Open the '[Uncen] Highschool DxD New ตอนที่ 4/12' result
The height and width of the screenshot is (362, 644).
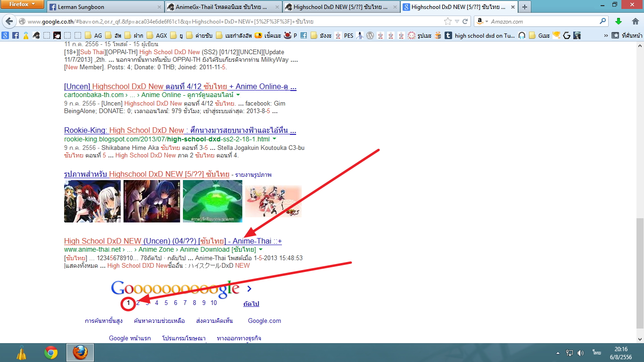click(180, 87)
